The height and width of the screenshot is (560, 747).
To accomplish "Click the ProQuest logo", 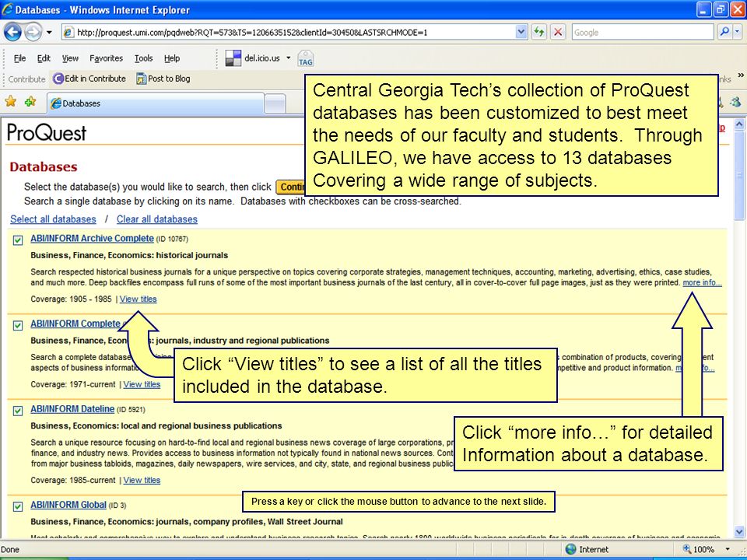I will (x=47, y=132).
